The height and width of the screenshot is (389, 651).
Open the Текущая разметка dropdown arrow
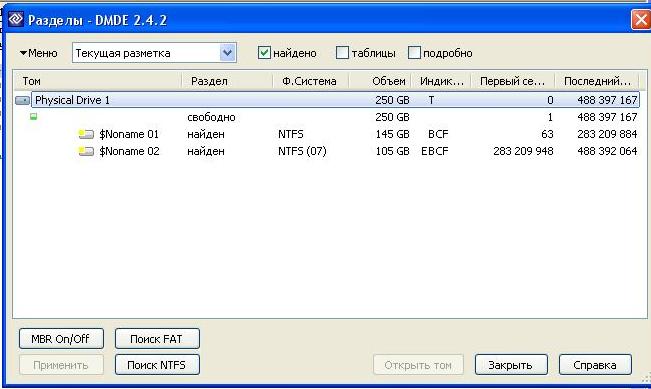[228, 53]
